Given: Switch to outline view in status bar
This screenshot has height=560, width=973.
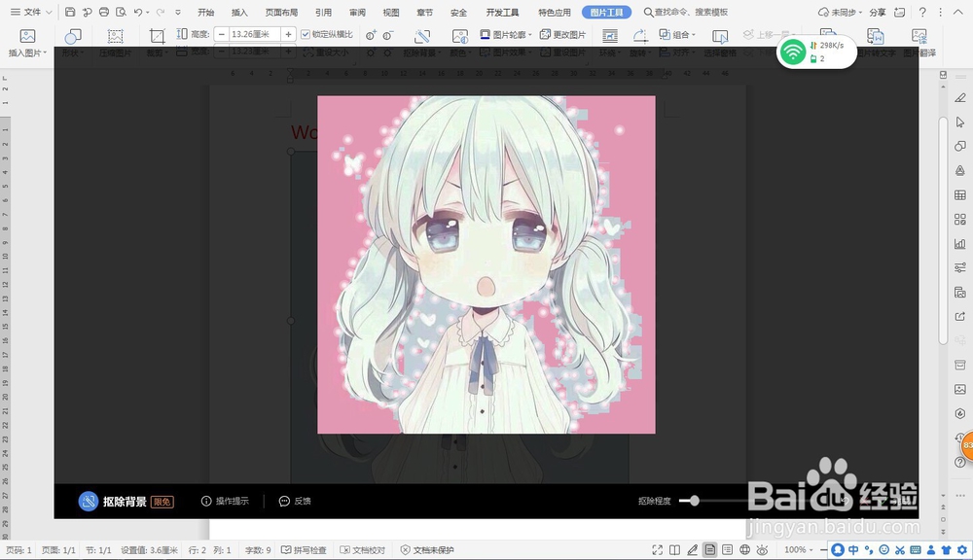Looking at the screenshot, I should [727, 549].
